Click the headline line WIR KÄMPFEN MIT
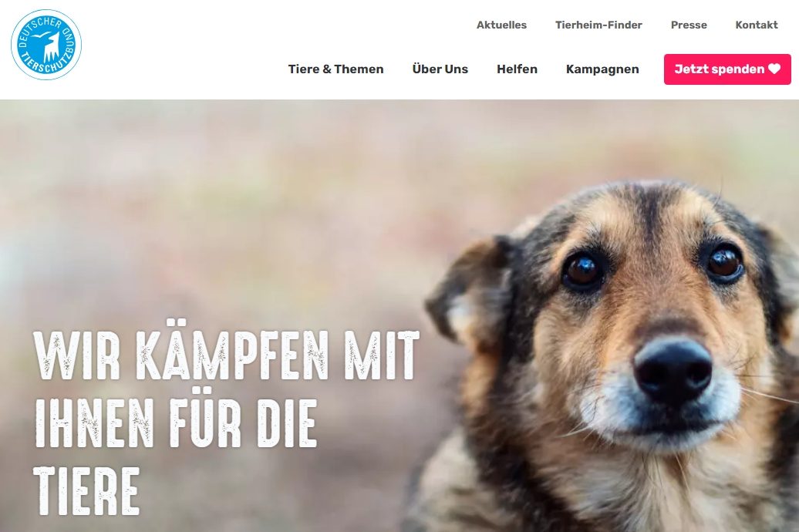Viewport: 799px width, 532px height. coord(226,355)
